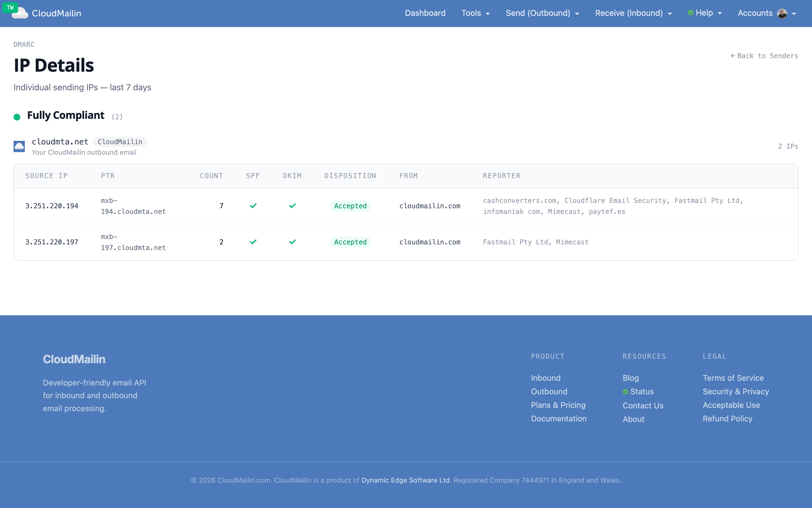Click the DKIM checkmark for 3.251.220.197
This screenshot has width=812, height=508.
(293, 242)
